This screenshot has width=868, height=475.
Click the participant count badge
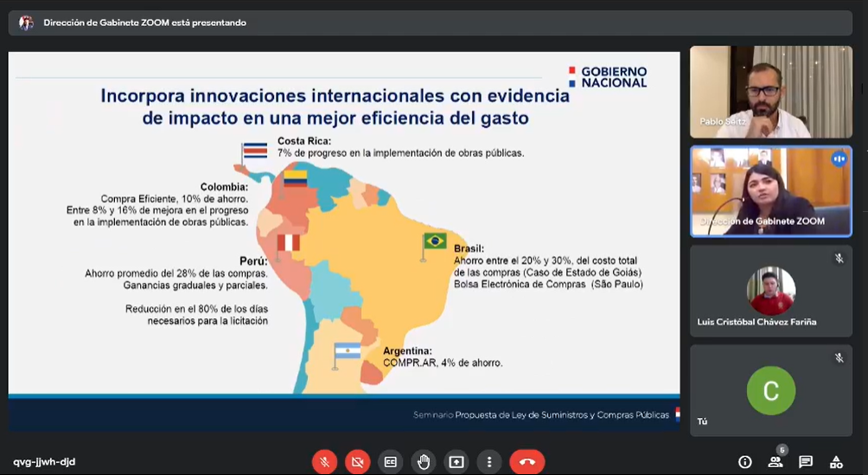(x=782, y=450)
